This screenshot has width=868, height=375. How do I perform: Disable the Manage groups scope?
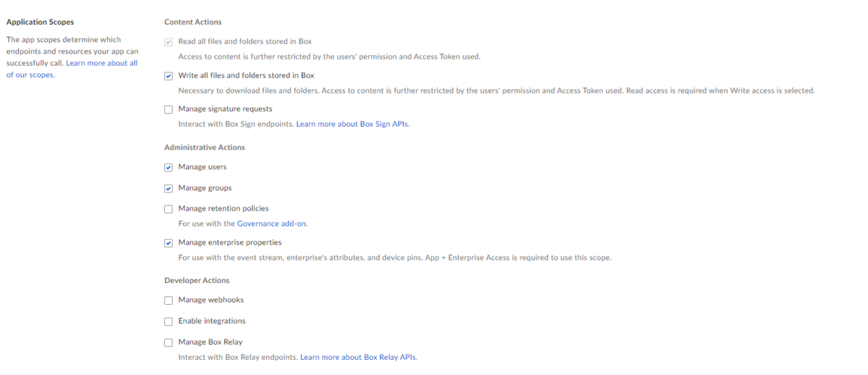tap(169, 188)
